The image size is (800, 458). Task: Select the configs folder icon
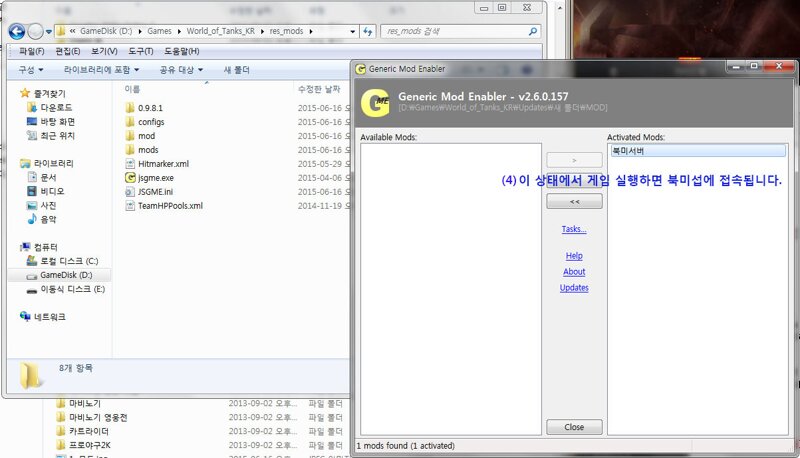(130, 121)
